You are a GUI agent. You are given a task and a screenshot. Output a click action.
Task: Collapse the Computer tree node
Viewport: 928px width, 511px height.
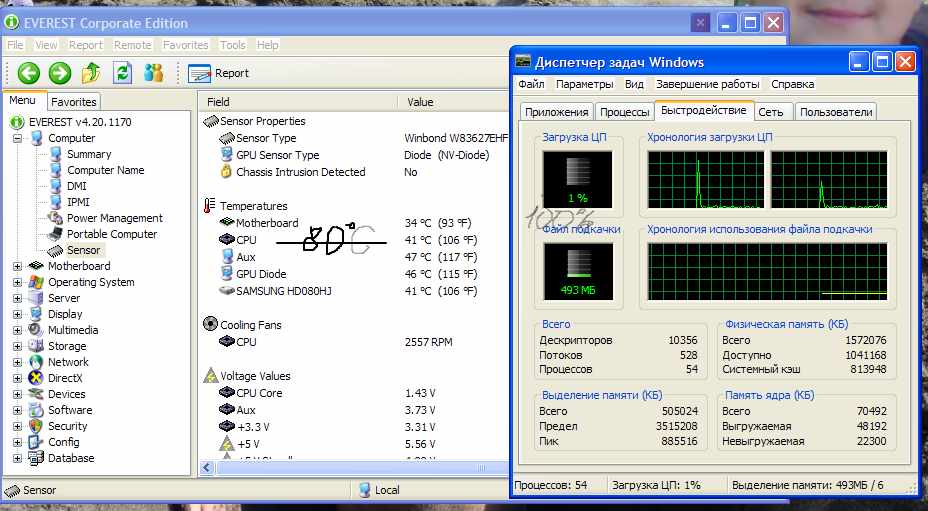[x=18, y=138]
